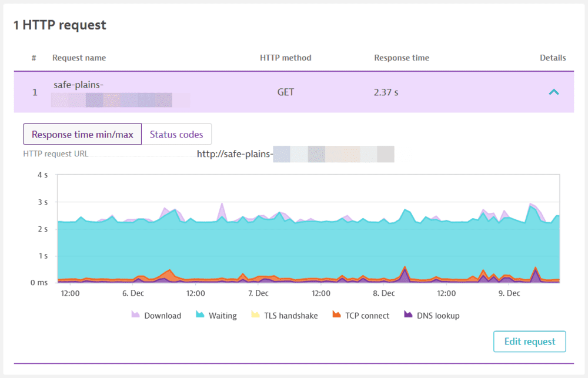Click the Response time column header
The width and height of the screenshot is (588, 378).
(402, 58)
